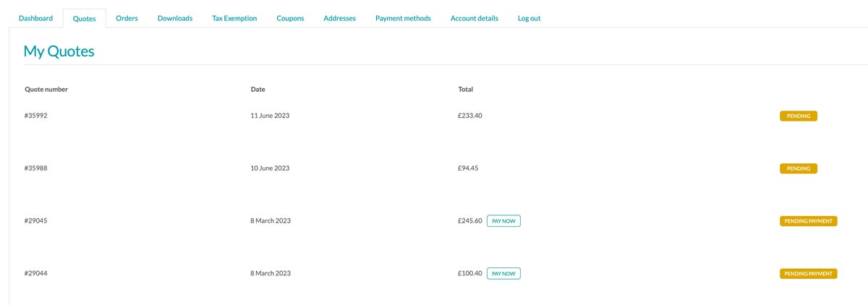This screenshot has width=868, height=305.
Task: View the Coupons tab
Action: (290, 18)
